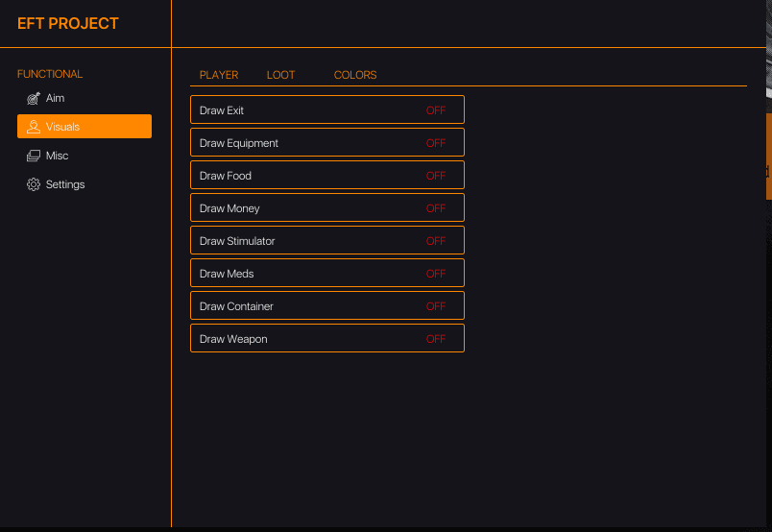Click the EFT PROJECT title

point(68,24)
